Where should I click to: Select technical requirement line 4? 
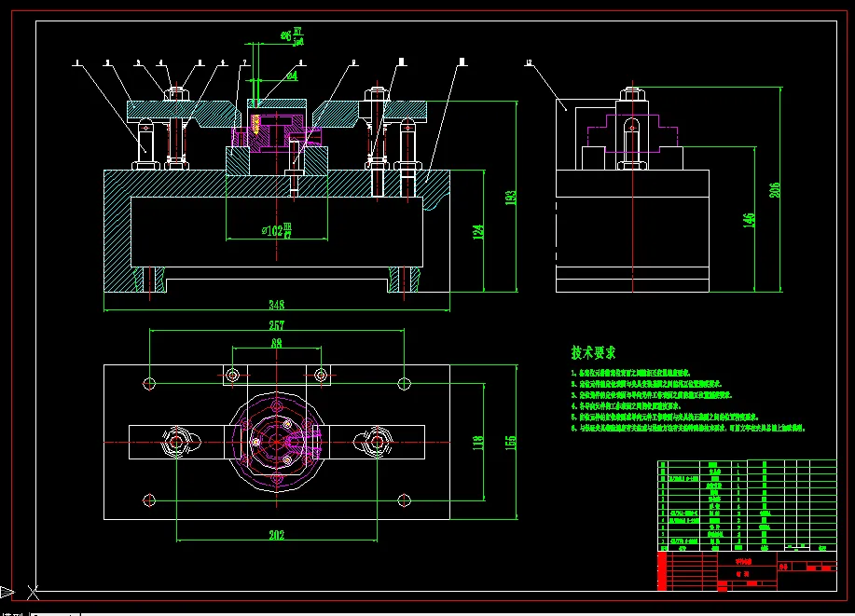[x=626, y=406]
